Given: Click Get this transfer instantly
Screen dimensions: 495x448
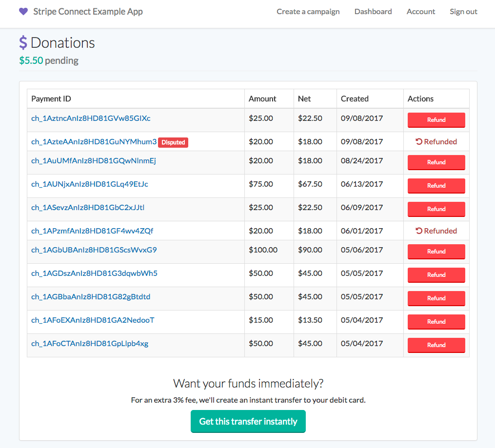Looking at the screenshot, I should 248,421.
